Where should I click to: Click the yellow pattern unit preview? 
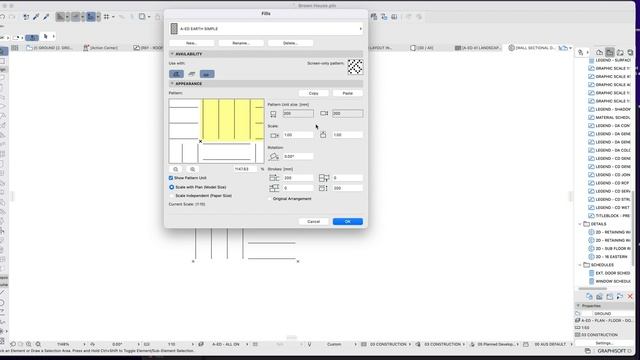click(233, 120)
